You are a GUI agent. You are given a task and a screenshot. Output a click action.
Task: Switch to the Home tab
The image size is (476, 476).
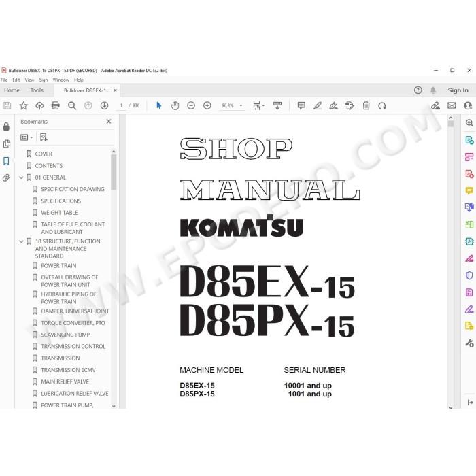click(x=12, y=90)
